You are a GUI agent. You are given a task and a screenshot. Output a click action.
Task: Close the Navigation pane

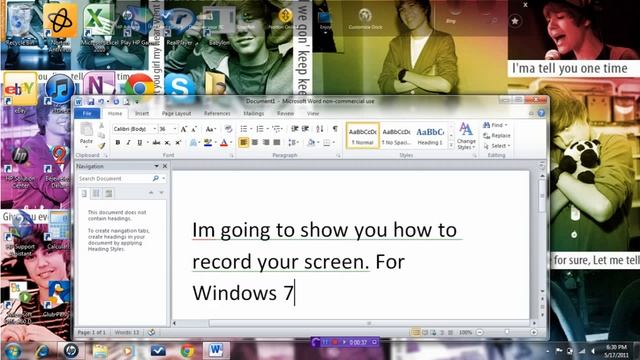coord(165,167)
